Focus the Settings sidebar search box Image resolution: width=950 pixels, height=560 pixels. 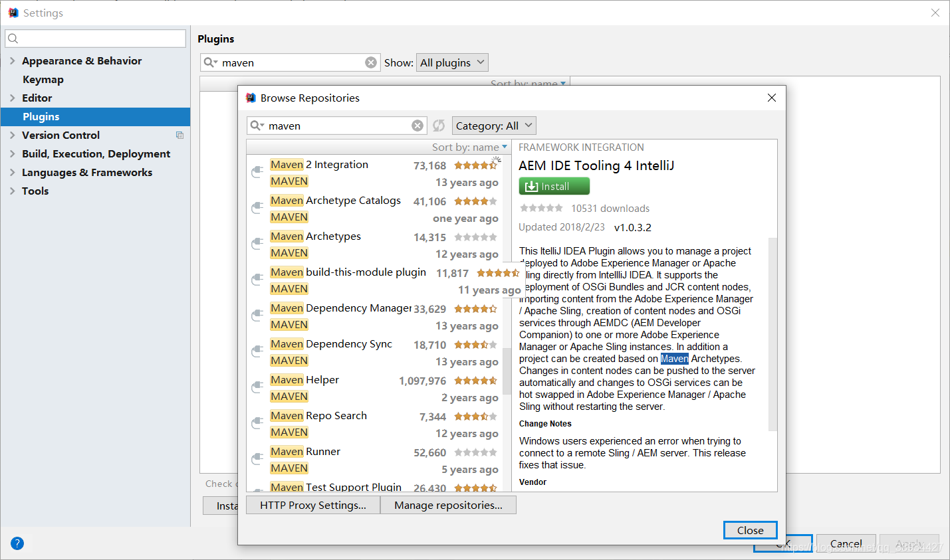(96, 39)
